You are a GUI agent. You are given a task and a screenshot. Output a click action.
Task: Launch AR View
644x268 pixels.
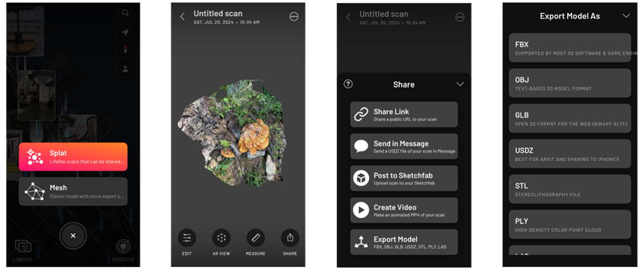(x=221, y=242)
